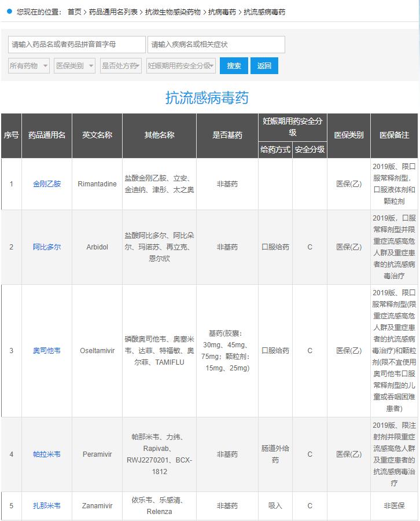Click the 基药(胶囊 essential drug cell

point(227,351)
